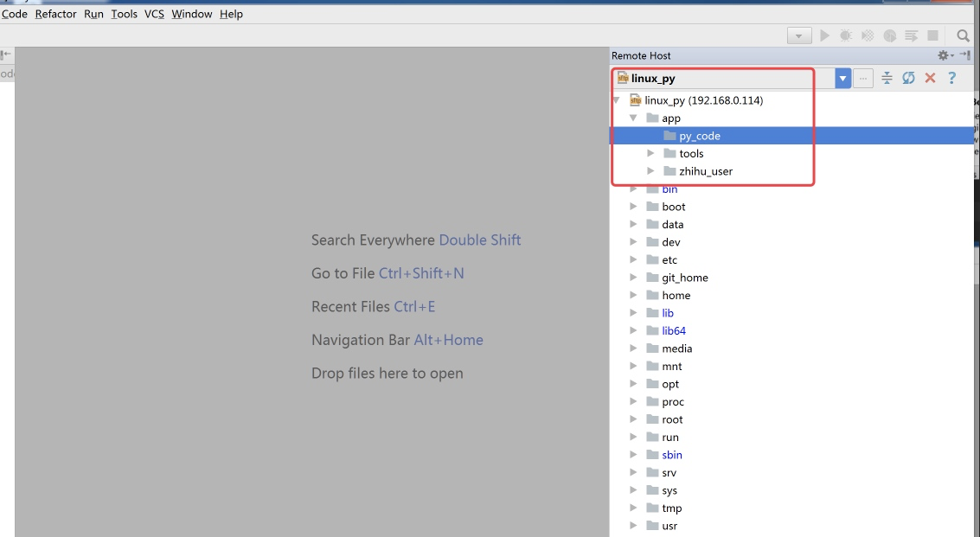Screen dimensions: 980x537
Task: Click the hide tool window icon at left edge
Action: (x=6, y=54)
